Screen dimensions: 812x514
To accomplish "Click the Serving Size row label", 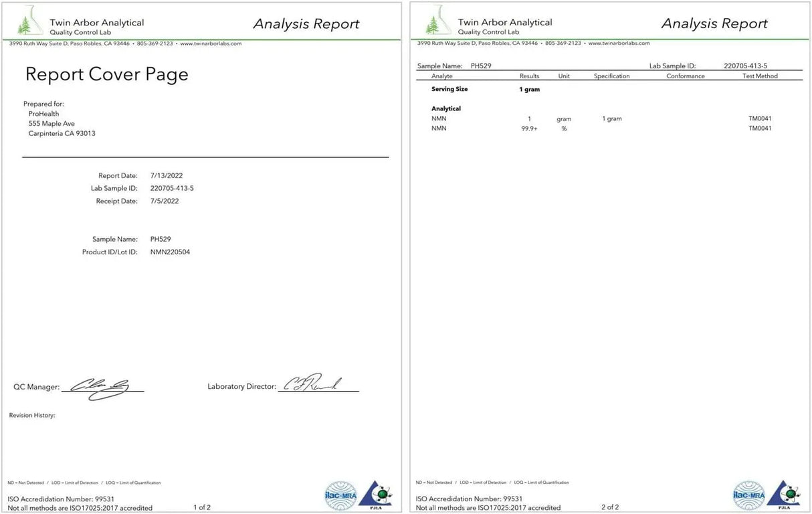I will [x=449, y=89].
